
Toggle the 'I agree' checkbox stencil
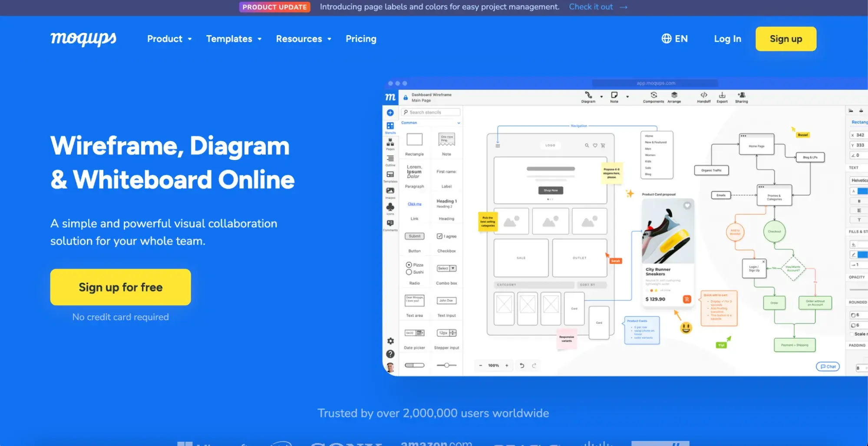click(439, 236)
